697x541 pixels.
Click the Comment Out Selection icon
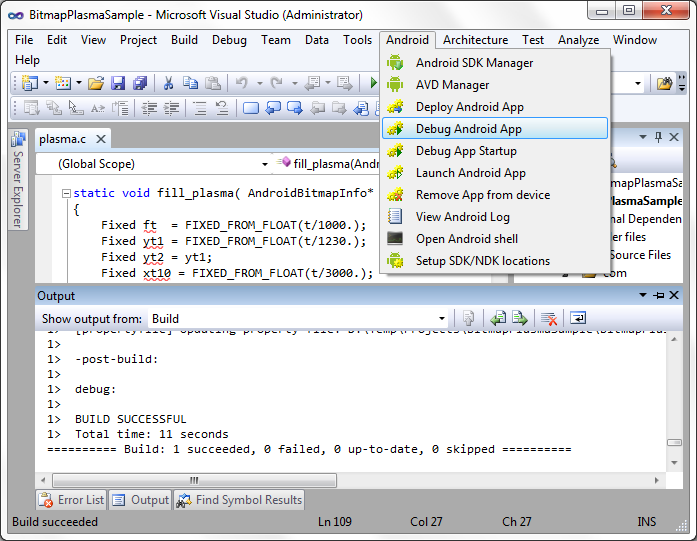coord(200,108)
